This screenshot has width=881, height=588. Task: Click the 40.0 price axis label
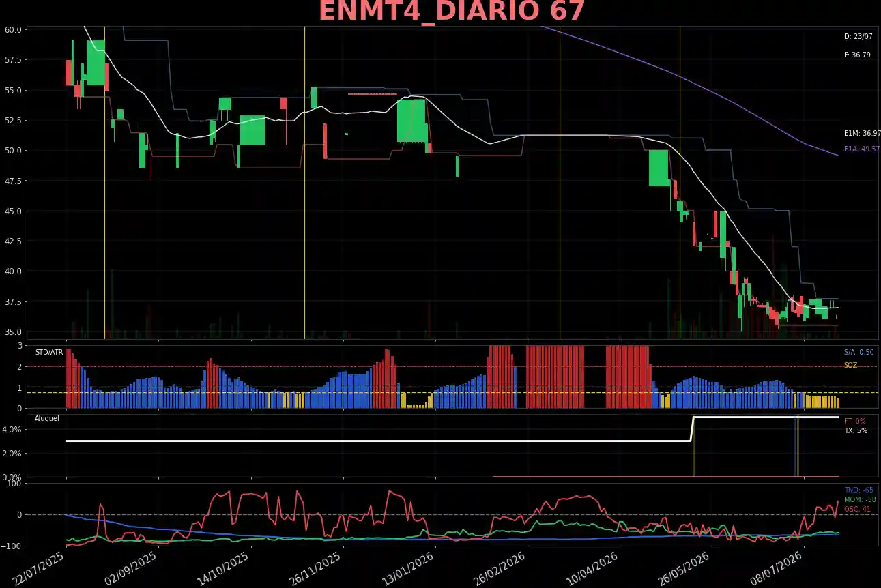coord(13,271)
